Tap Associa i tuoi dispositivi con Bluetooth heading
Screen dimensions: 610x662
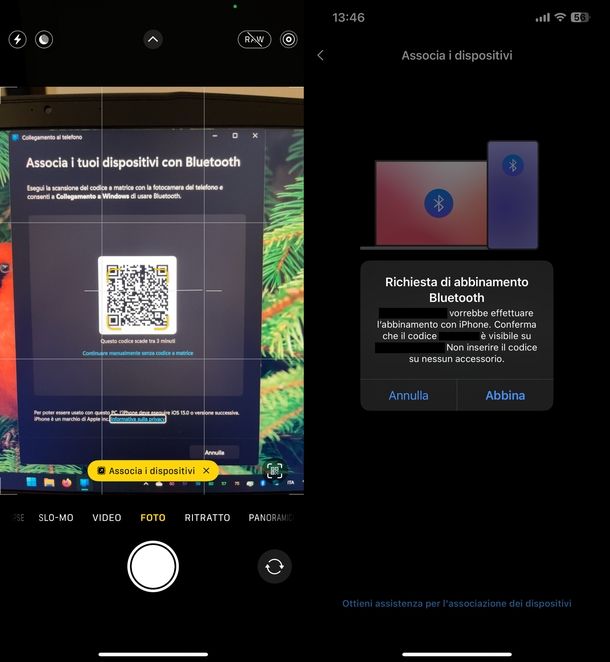tap(133, 162)
